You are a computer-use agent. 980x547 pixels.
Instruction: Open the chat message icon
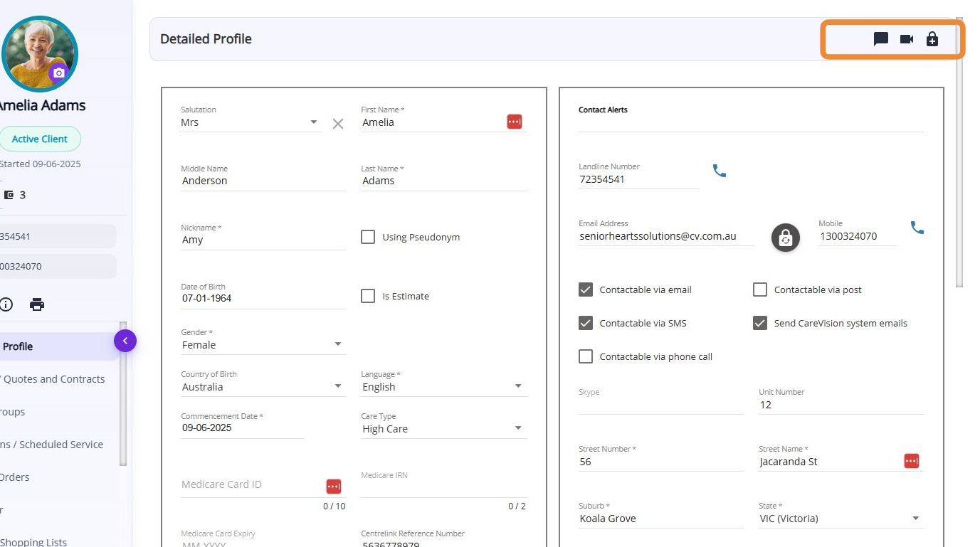click(x=881, y=39)
